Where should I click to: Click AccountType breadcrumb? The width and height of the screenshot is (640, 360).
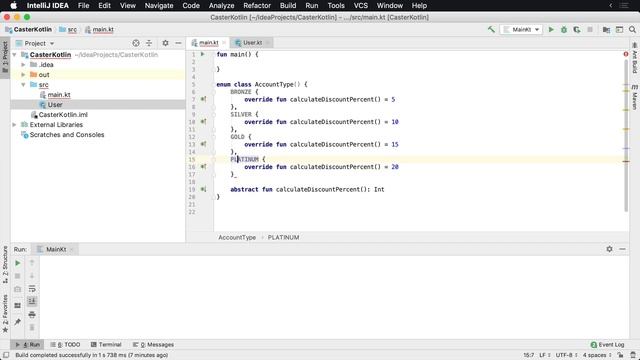click(x=237, y=237)
